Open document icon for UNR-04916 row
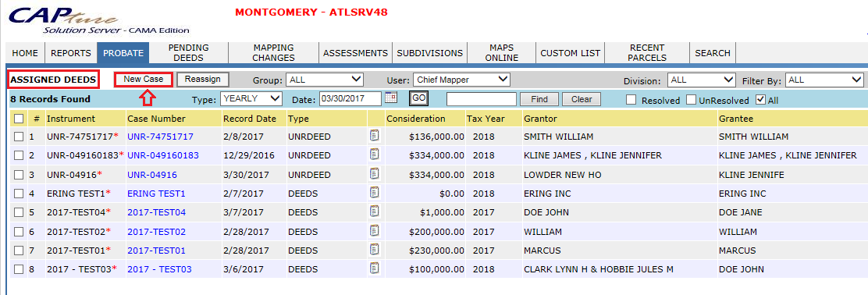The image size is (868, 295). pos(375,174)
